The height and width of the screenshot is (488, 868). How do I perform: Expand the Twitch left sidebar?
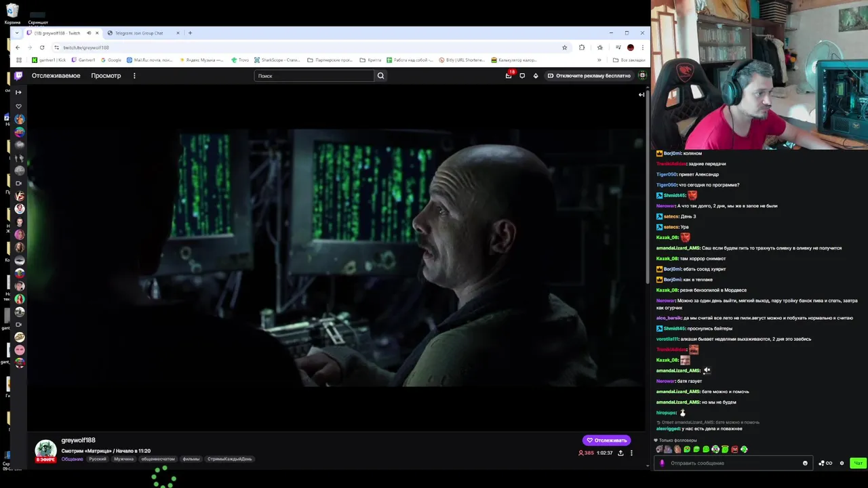click(x=19, y=92)
